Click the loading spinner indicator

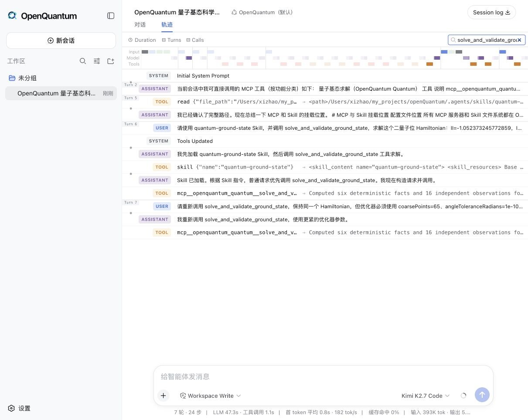click(x=463, y=396)
